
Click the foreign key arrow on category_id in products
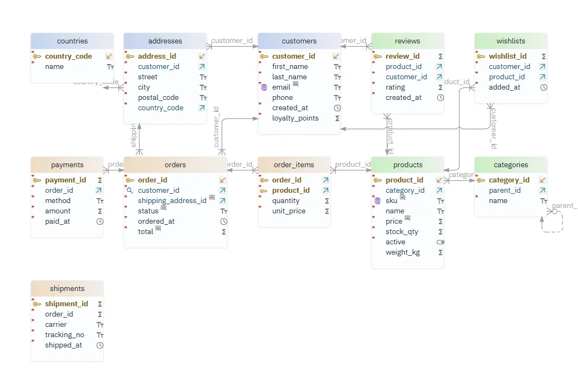click(x=439, y=191)
